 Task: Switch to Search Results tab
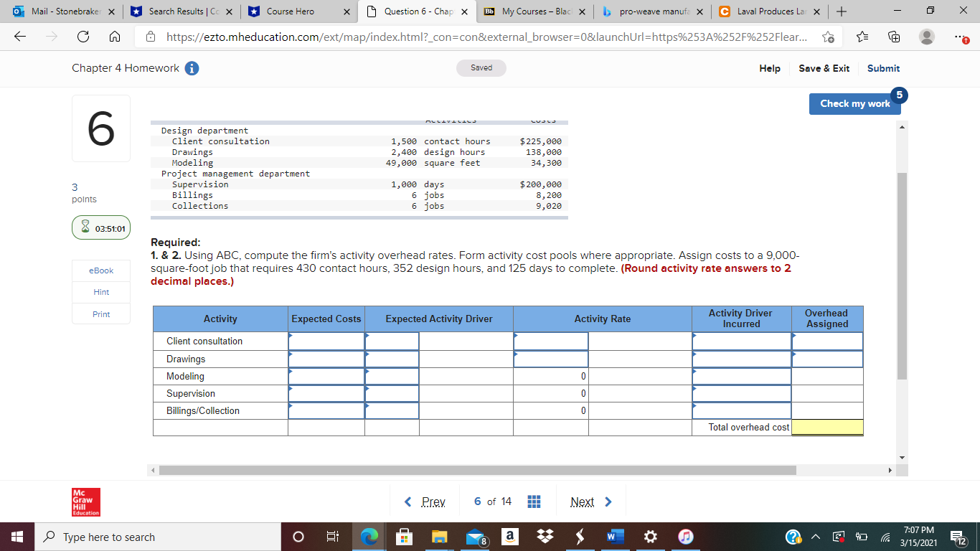point(182,11)
